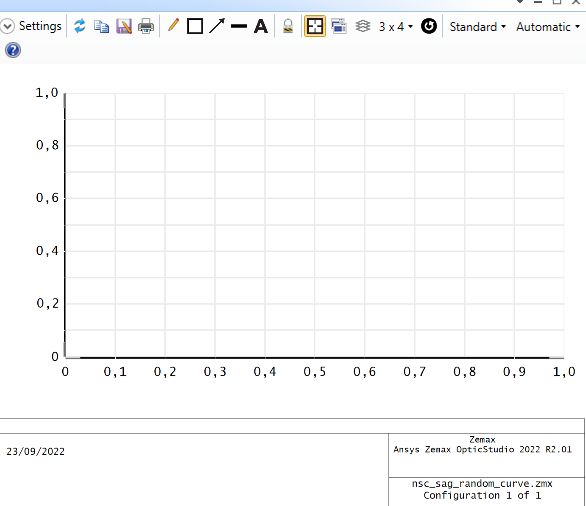The height and width of the screenshot is (506, 586).
Task: Select the pencil annotation tool
Action: pyautogui.click(x=173, y=25)
